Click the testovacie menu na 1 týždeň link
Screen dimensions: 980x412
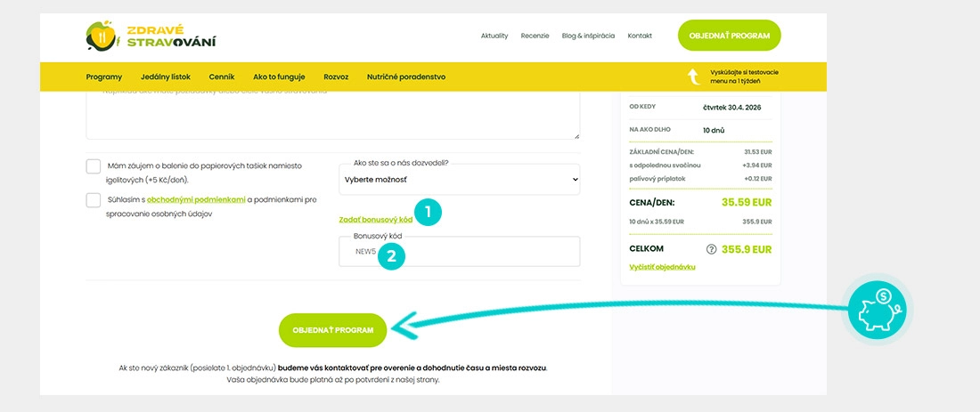point(744,77)
